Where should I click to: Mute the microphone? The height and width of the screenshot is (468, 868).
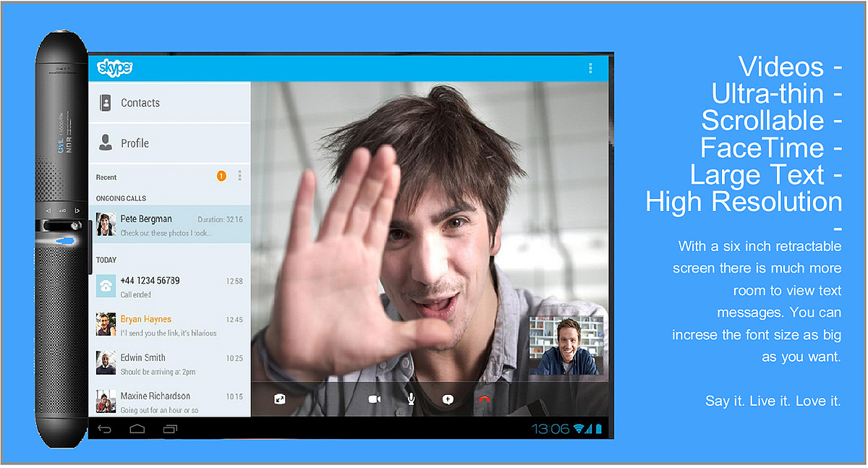pos(411,399)
